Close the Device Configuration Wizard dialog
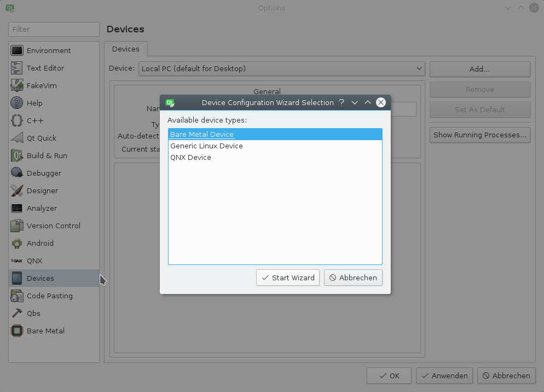The width and height of the screenshot is (544, 392). (x=381, y=102)
